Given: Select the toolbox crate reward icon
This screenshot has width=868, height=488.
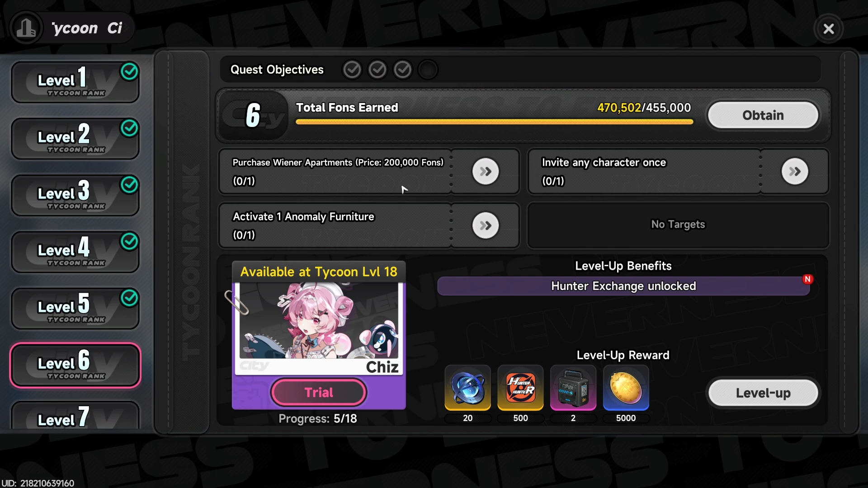Looking at the screenshot, I should pos(573,388).
